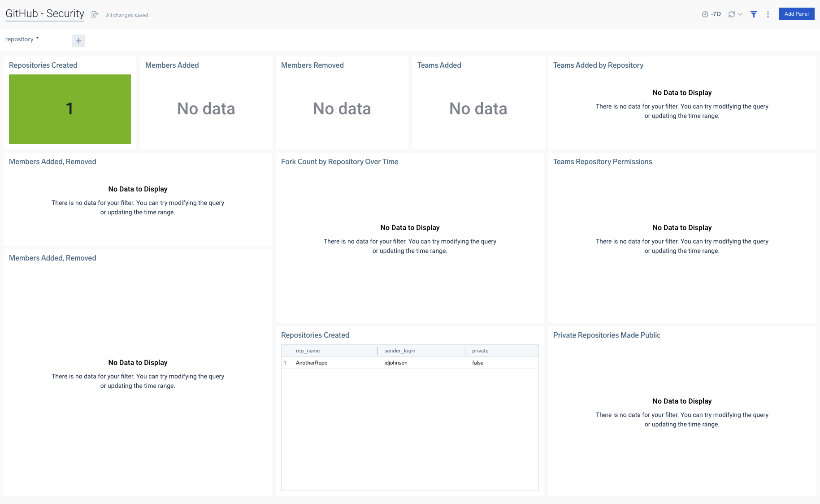This screenshot has height=504, width=820.
Task: Click the Repositories Created table panel title
Action: (x=315, y=335)
